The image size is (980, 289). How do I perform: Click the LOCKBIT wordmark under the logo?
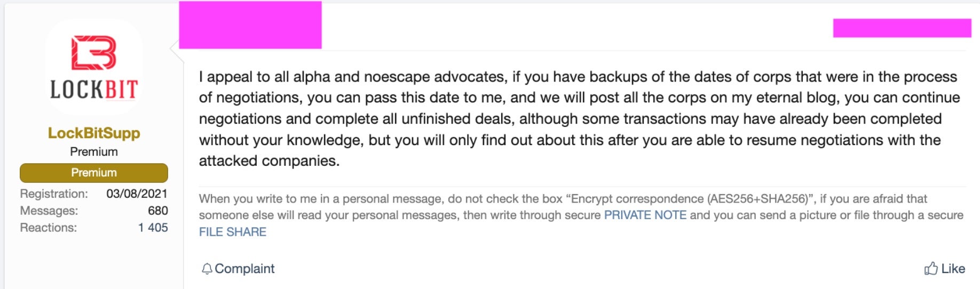94,90
